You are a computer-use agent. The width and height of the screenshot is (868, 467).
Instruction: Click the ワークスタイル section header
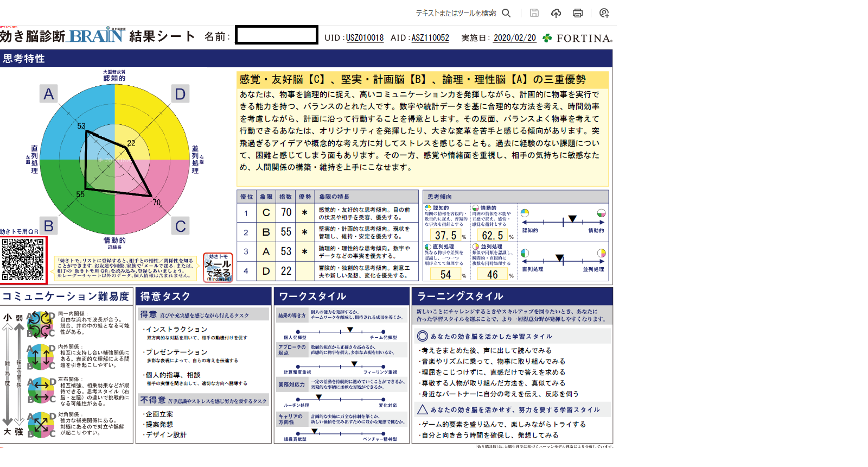(x=342, y=296)
